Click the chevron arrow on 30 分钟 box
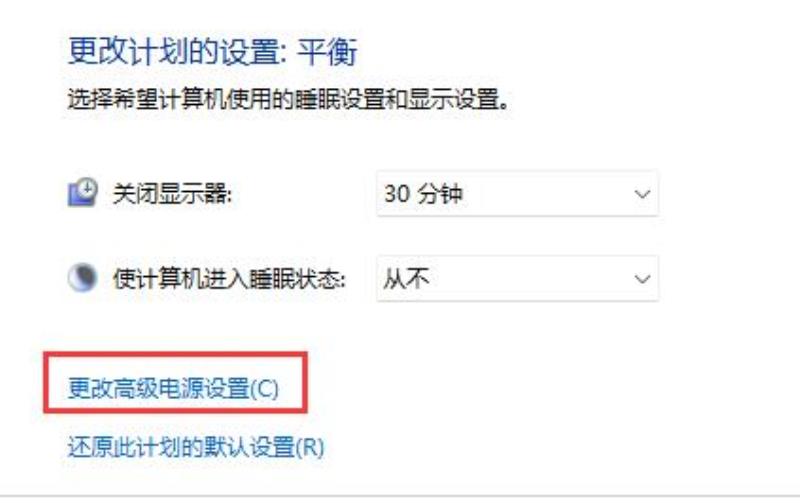This screenshot has width=800, height=503. point(642,194)
